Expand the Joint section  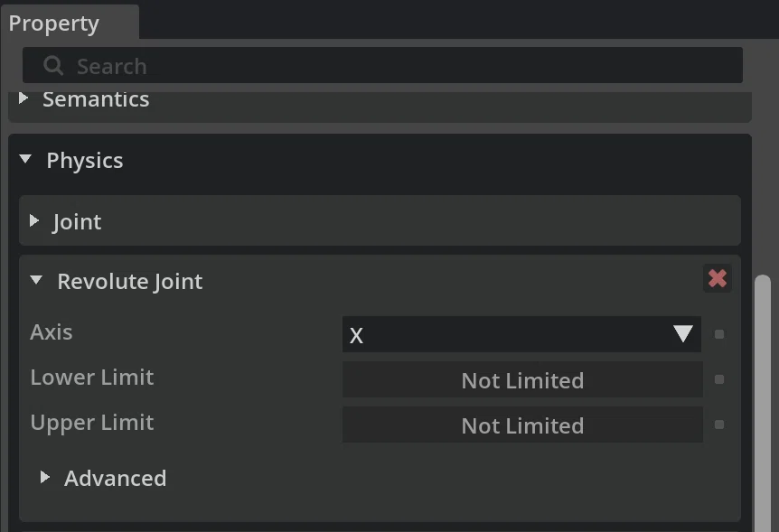point(33,220)
